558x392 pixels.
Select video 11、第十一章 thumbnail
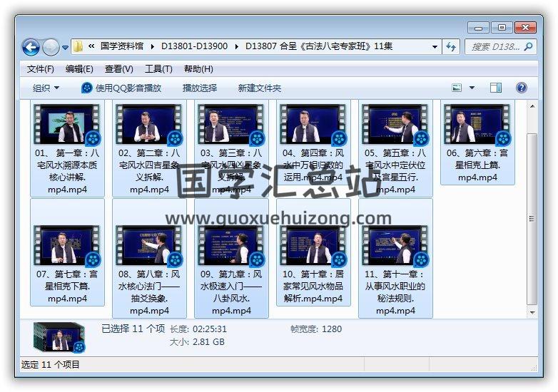[395, 245]
